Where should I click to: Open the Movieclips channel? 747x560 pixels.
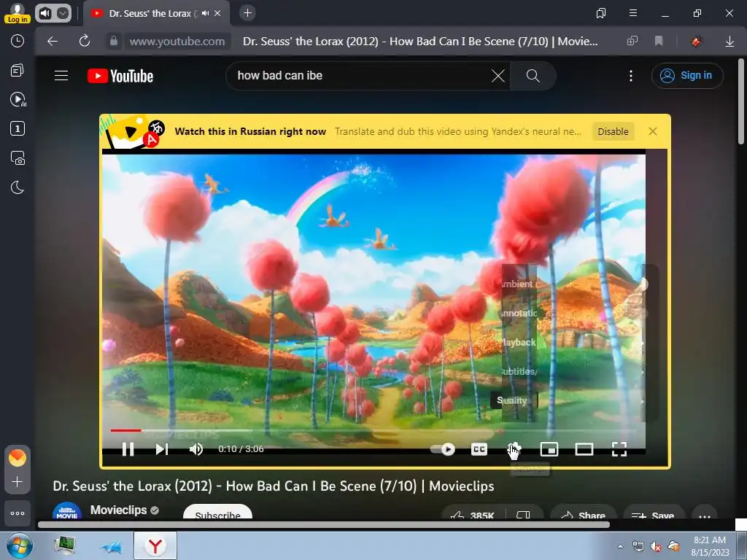[119, 510]
